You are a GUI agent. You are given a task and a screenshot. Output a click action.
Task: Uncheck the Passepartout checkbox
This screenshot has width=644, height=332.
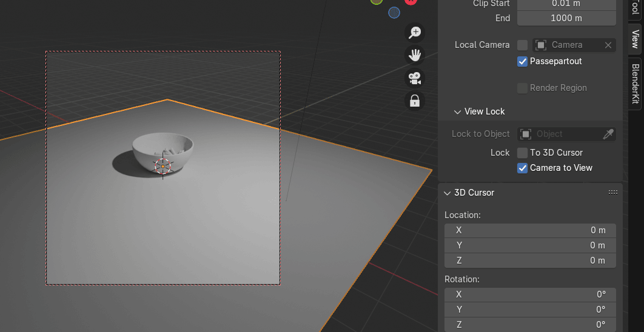point(522,61)
